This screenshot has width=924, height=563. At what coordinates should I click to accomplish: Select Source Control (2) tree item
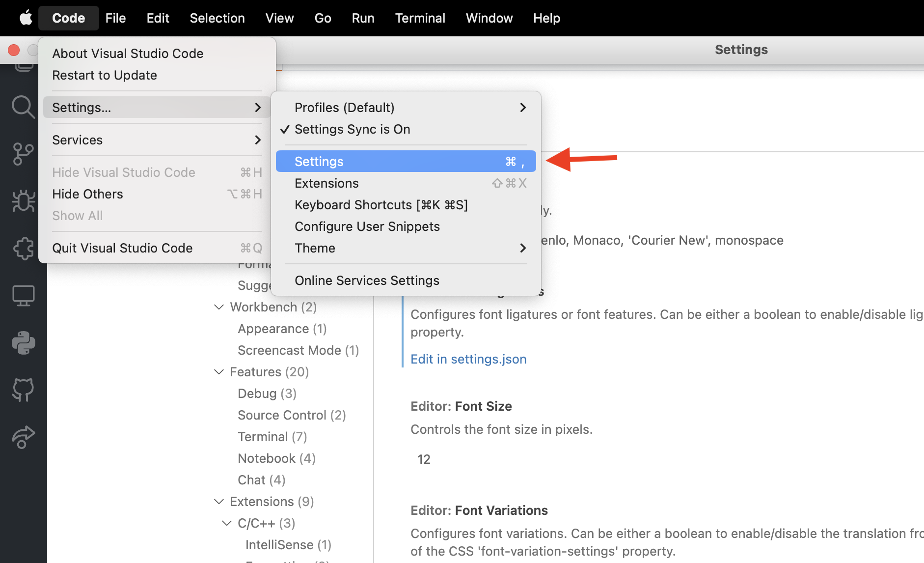click(292, 415)
